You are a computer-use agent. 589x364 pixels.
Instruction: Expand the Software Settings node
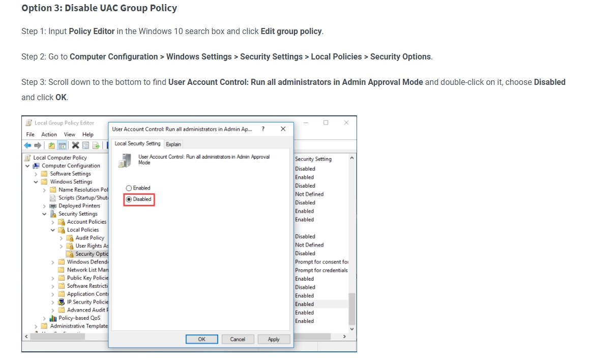point(36,174)
